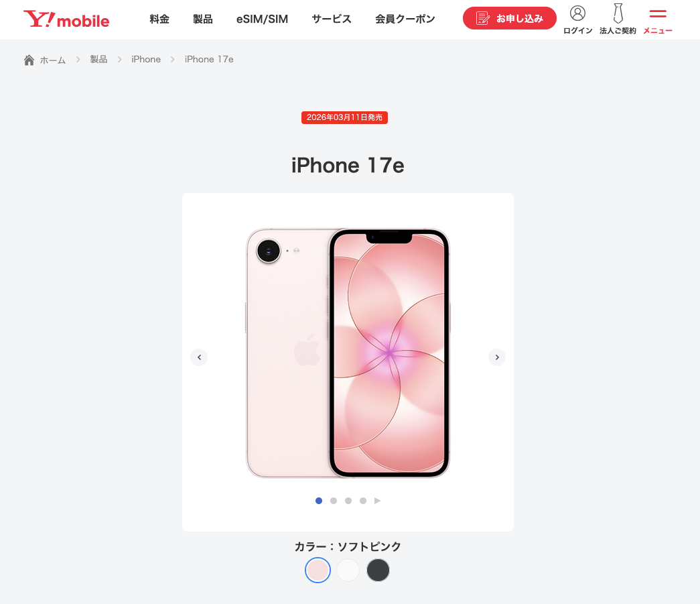Show next phone image with right arrow
The width and height of the screenshot is (700, 604).
(x=497, y=357)
